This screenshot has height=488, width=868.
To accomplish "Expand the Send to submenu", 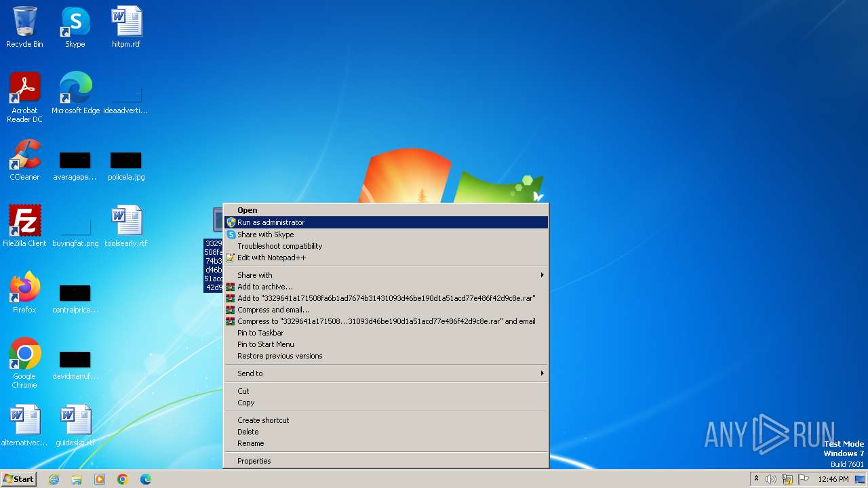I will coord(386,373).
